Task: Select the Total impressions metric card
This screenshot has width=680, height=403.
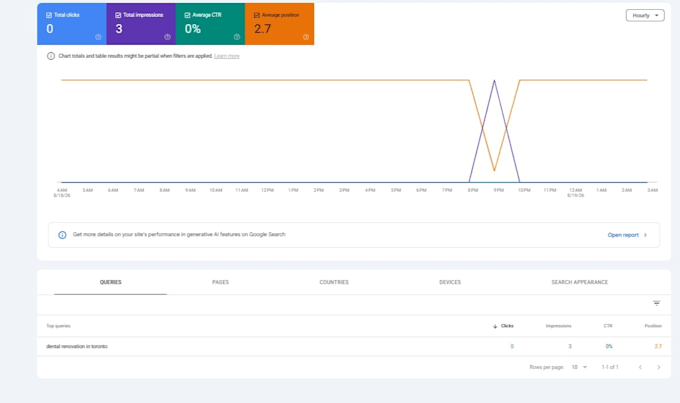Action: (141, 24)
